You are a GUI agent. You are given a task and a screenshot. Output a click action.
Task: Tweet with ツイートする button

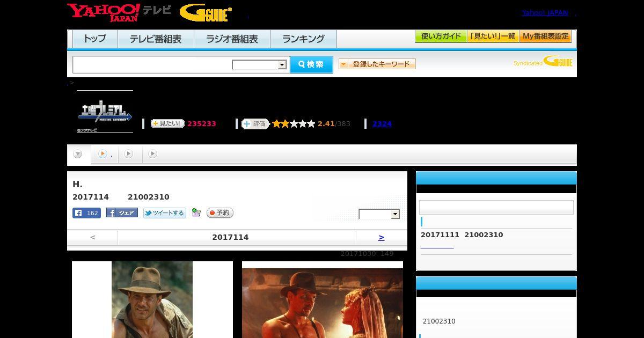click(164, 213)
